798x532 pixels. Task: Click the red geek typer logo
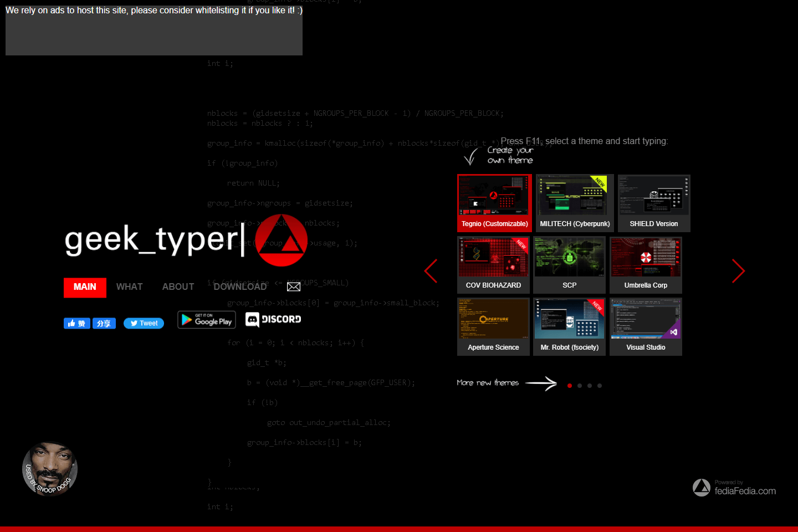(x=281, y=241)
